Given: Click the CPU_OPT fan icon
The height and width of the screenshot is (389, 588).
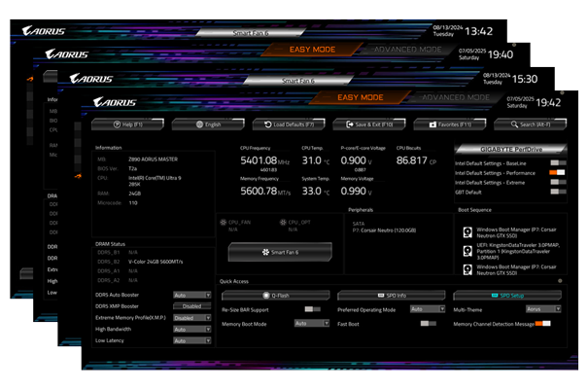Looking at the screenshot, I should 283,222.
